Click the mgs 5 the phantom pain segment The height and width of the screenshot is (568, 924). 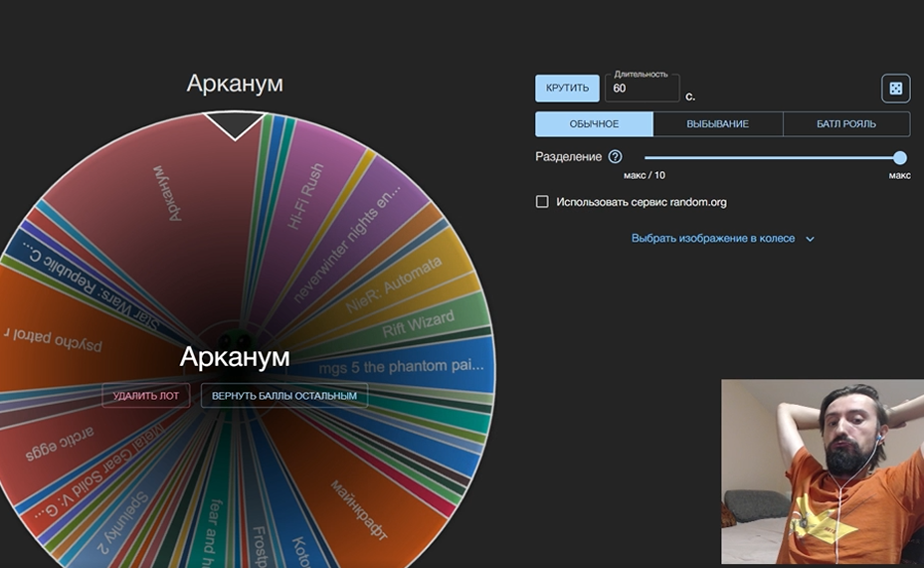point(401,367)
